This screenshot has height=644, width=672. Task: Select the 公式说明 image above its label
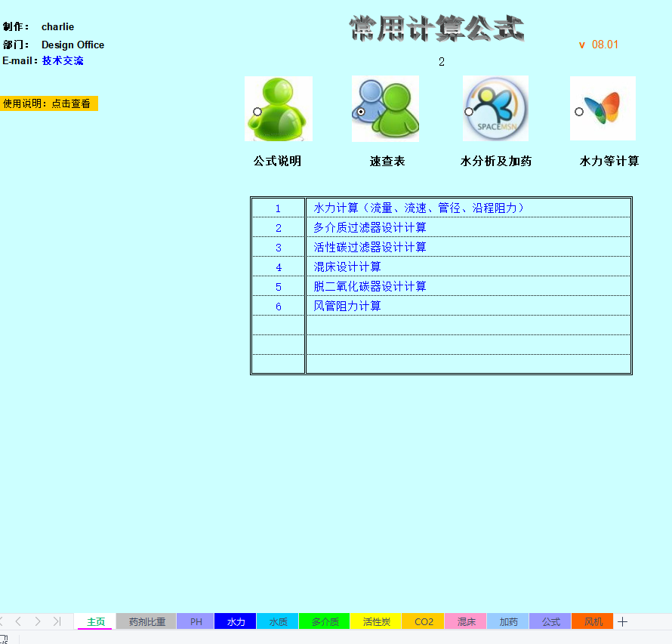coord(278,108)
